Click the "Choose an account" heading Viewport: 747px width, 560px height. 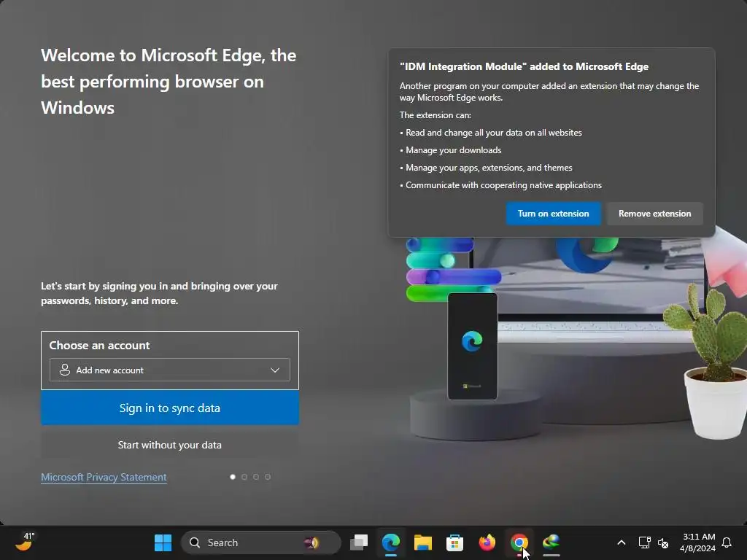(99, 345)
